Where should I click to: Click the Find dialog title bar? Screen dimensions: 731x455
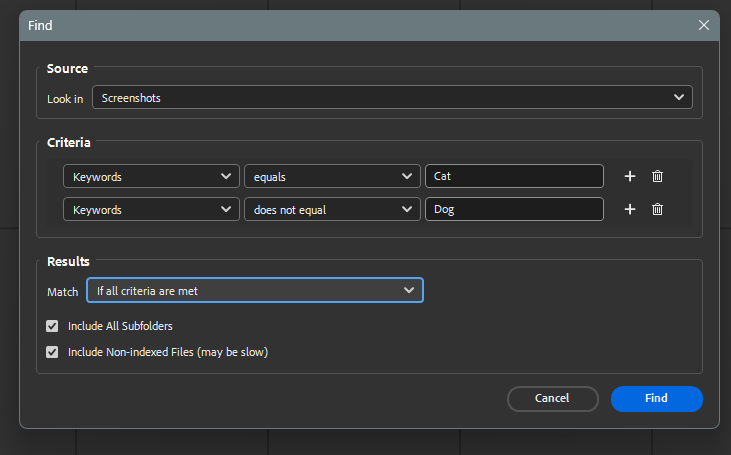(x=350, y=25)
